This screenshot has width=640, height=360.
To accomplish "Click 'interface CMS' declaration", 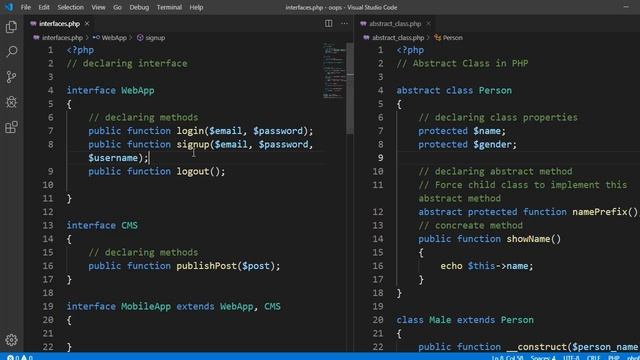I will tap(102, 225).
